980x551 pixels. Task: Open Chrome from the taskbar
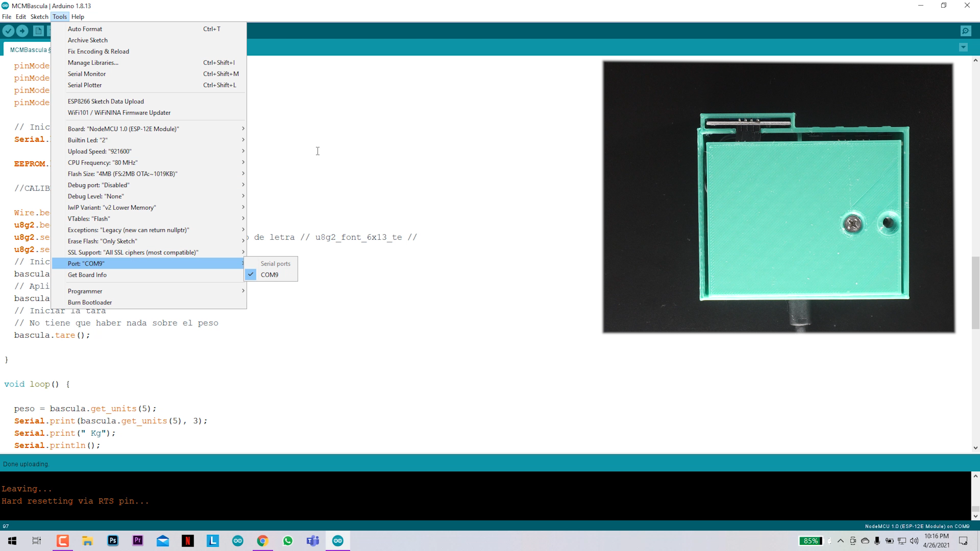click(262, 540)
